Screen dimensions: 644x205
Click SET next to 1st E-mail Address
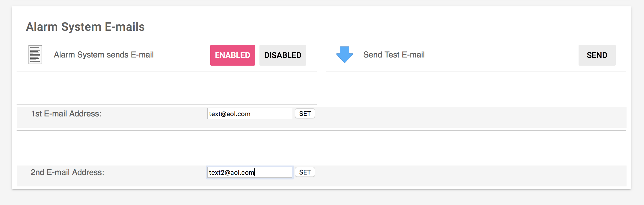click(305, 114)
